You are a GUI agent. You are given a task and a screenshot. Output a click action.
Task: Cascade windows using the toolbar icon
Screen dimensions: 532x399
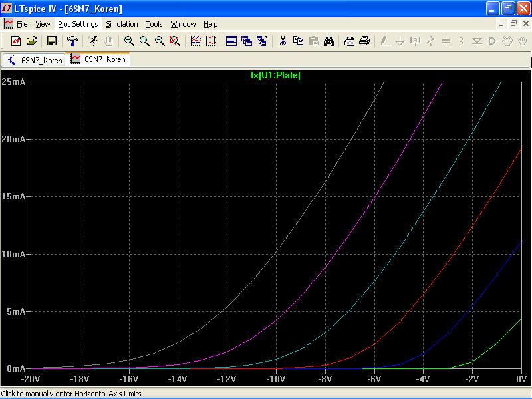coord(247,41)
